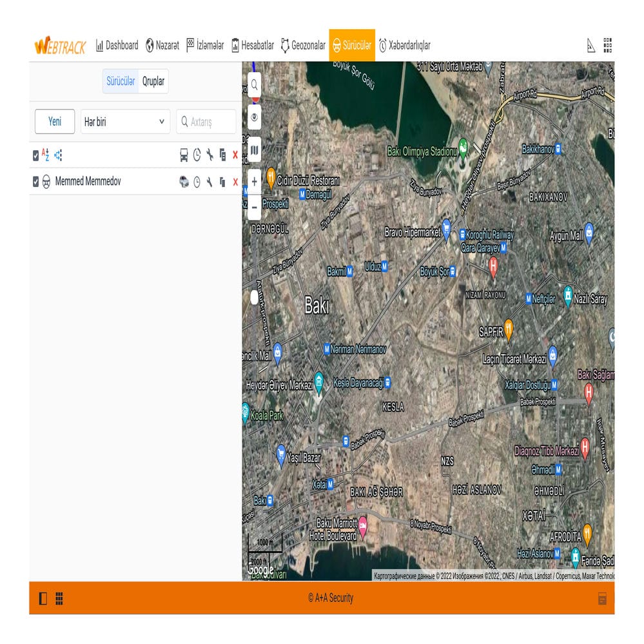This screenshot has width=644, height=644.
Task: Uncheck the Memmed Memmedov checkbox
Action: 36,182
